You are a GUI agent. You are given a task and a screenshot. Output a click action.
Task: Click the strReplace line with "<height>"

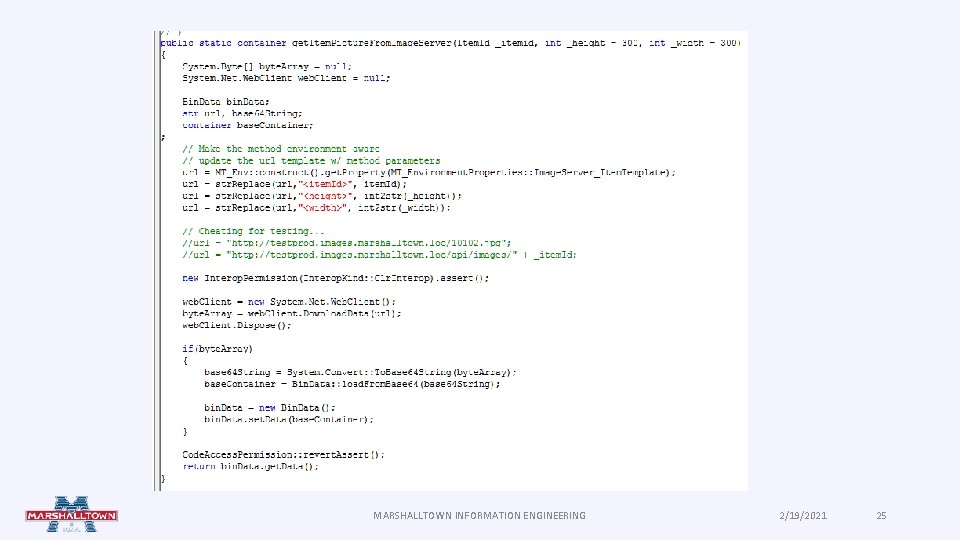click(321, 196)
